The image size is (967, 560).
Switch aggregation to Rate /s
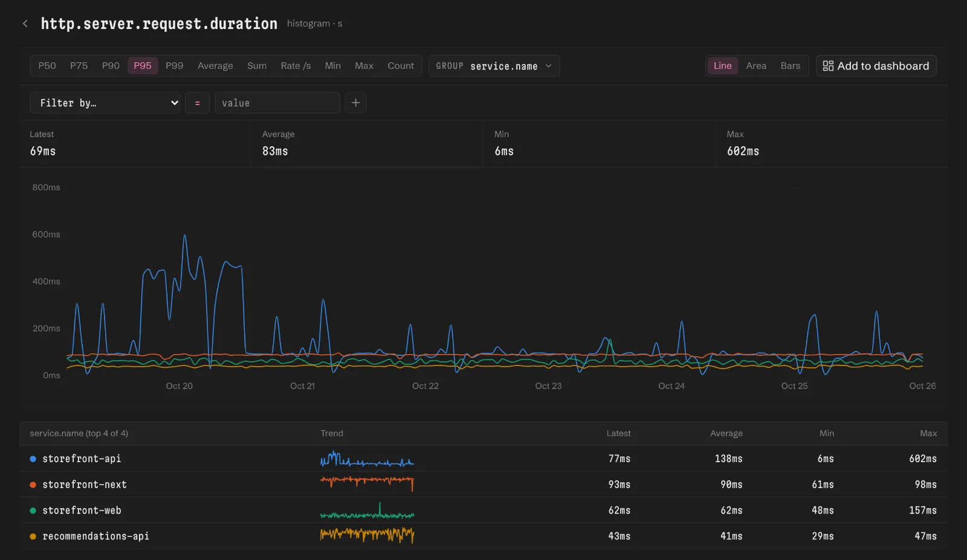pyautogui.click(x=296, y=66)
